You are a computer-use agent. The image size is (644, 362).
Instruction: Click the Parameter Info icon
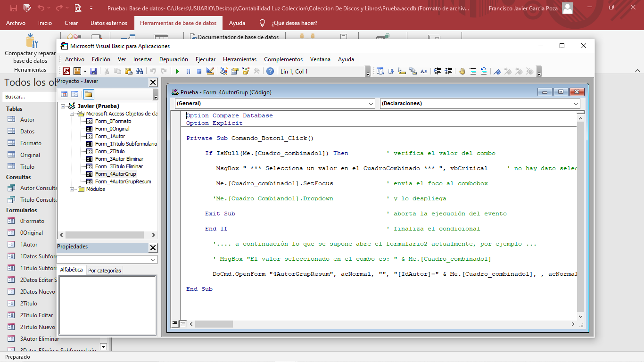click(x=413, y=71)
